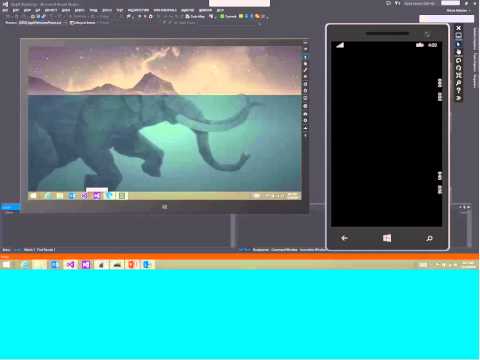Close the phone emulator using its X button
Screen dimensions: 480x360
pyautogui.click(x=459, y=28)
